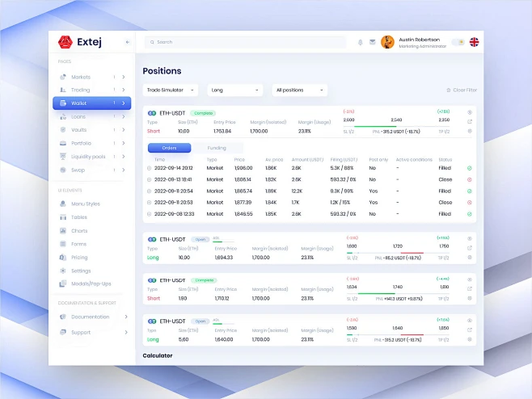Click the Forms sidebar icon

click(63, 244)
